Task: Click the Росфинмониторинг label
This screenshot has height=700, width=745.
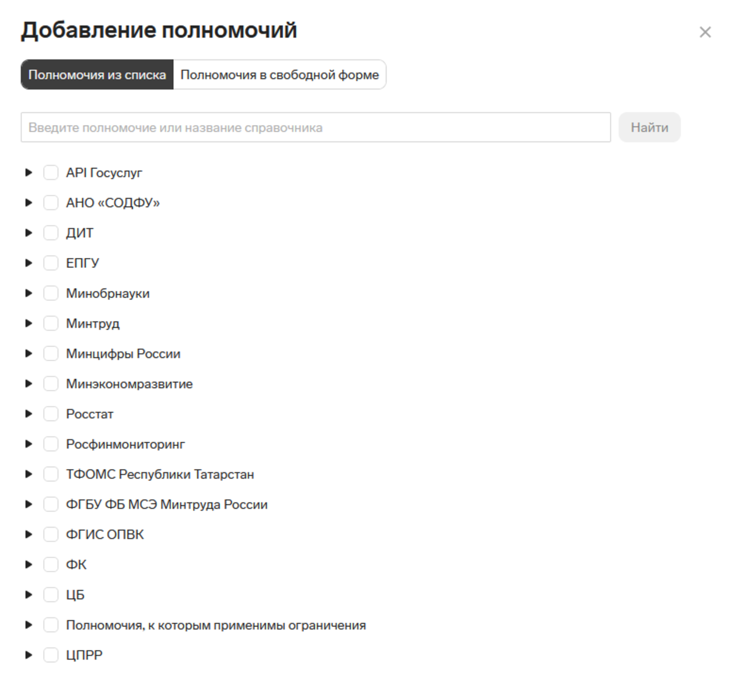Action: 125,444
